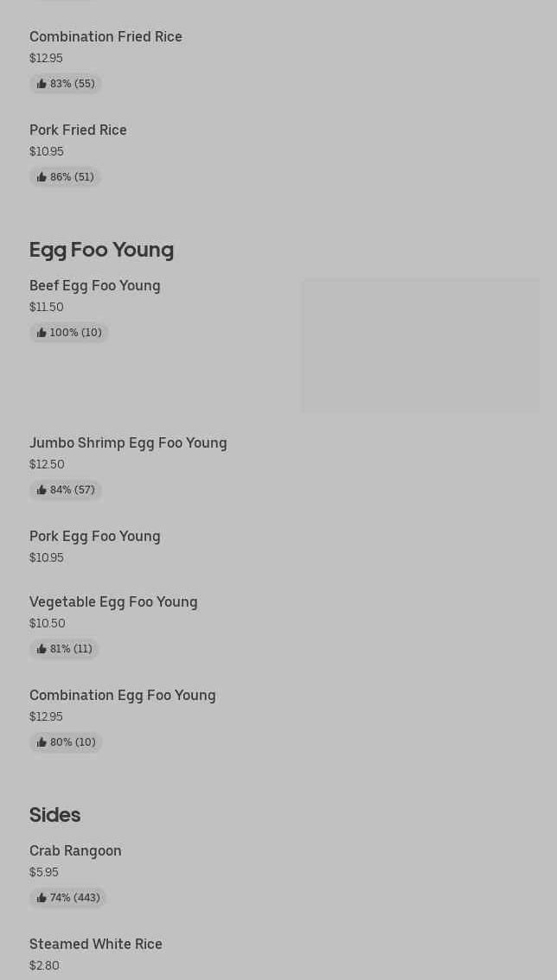Image resolution: width=557 pixels, height=980 pixels.
Task: Open the Combination Fried Rice item
Action: [x=106, y=36]
